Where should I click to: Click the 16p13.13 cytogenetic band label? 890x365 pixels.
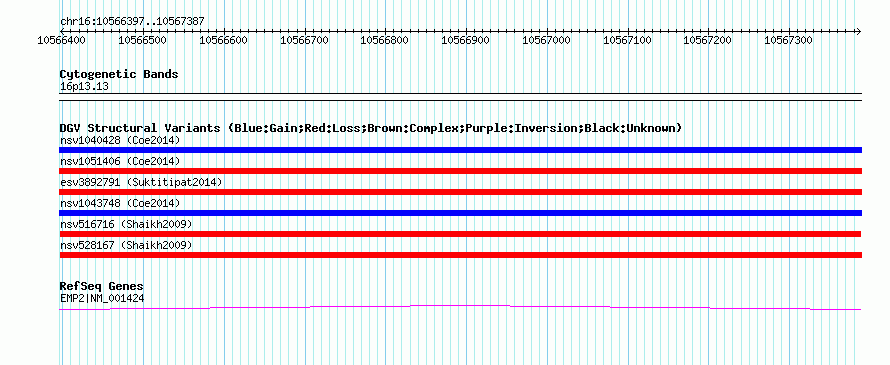(85, 87)
